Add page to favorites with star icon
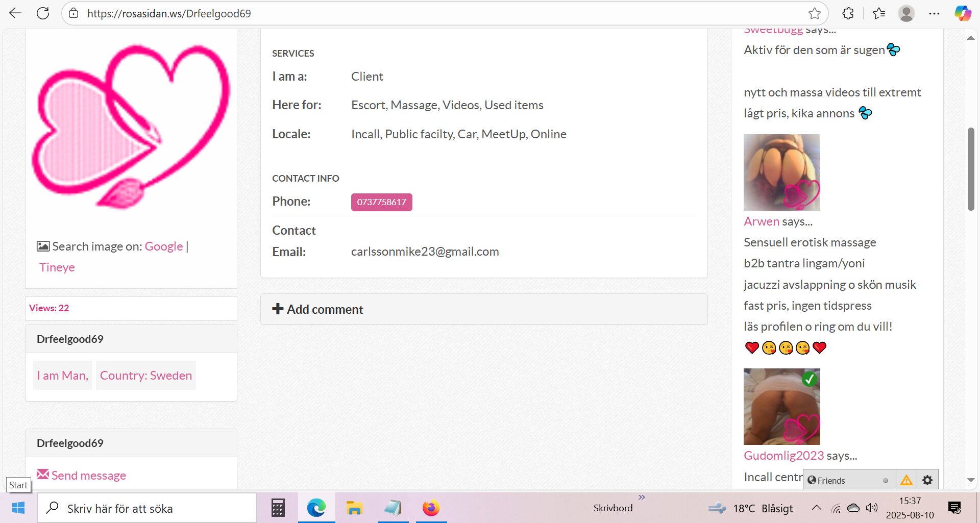This screenshot has width=980, height=523. pos(814,13)
